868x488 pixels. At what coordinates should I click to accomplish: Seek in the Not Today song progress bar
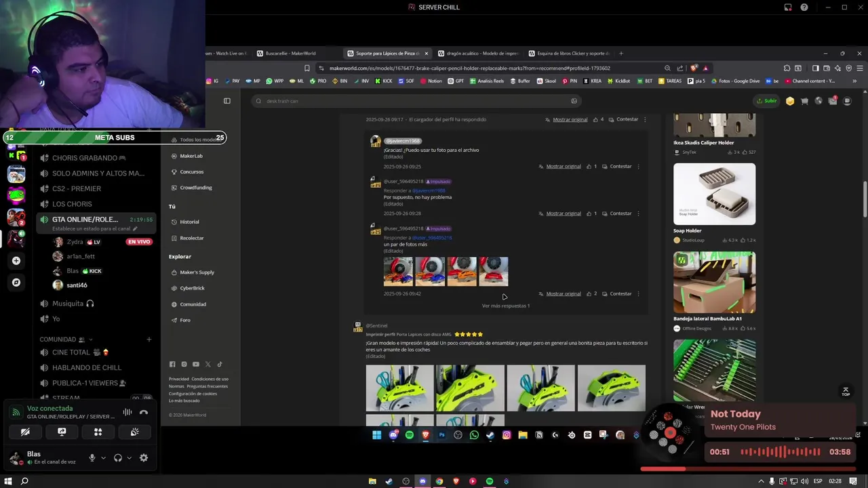coord(749,468)
